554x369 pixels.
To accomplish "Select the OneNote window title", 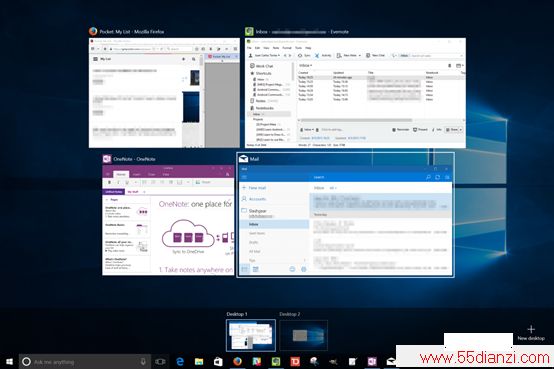I will coord(134,159).
